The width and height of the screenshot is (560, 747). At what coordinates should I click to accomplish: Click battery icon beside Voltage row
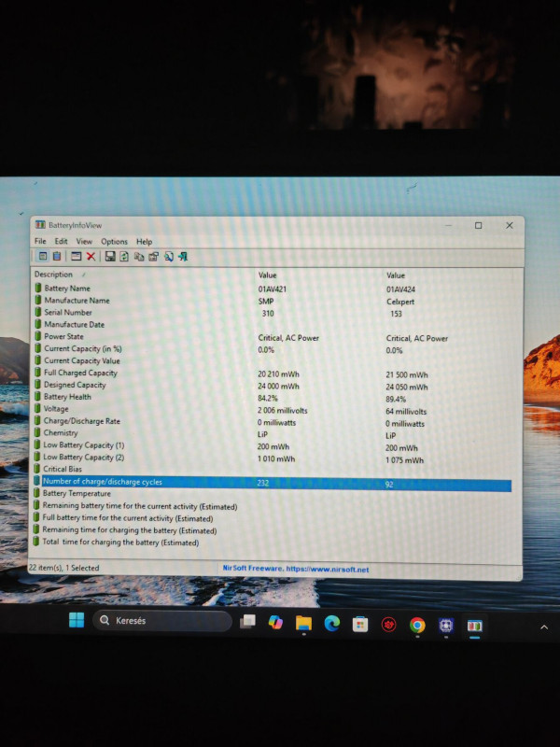click(x=37, y=408)
